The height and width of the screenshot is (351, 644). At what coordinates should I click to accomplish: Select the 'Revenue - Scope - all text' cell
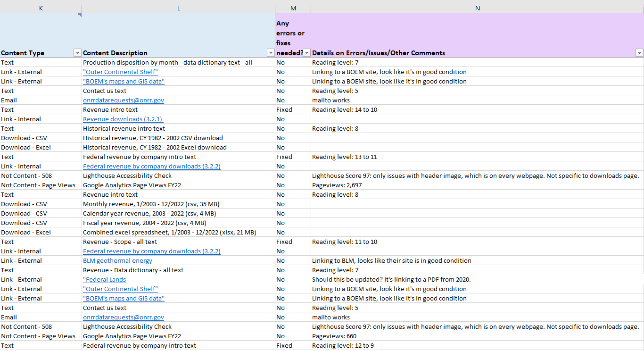(x=120, y=242)
